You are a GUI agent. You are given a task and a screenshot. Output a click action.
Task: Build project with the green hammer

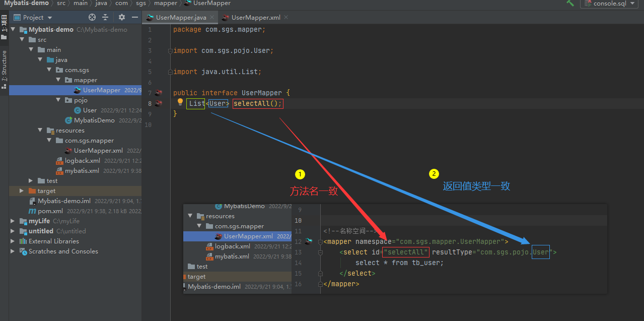click(x=570, y=3)
